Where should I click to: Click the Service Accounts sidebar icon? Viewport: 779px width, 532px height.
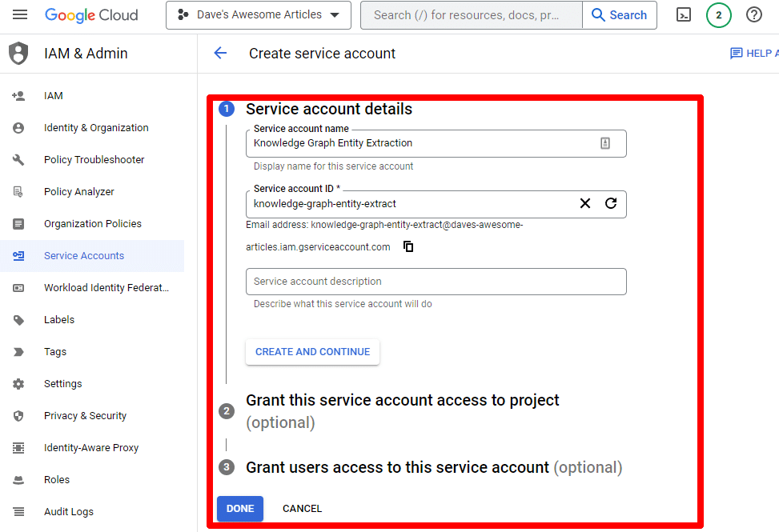coord(18,255)
